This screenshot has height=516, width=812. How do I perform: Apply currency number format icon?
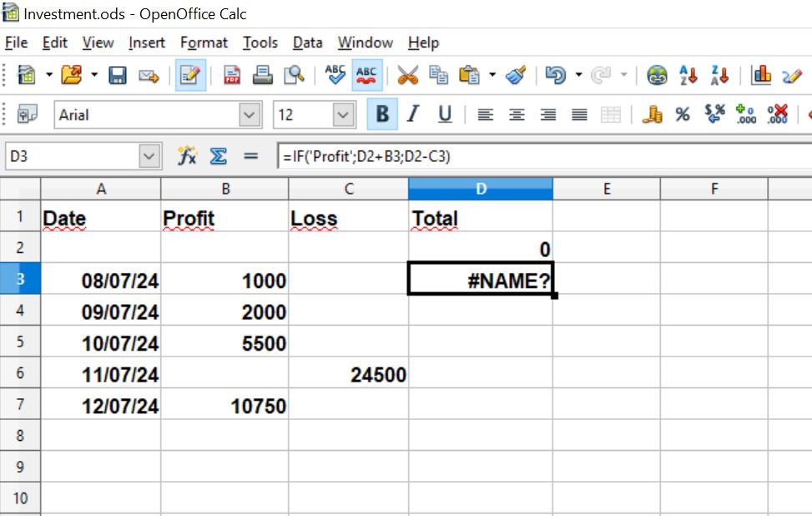pos(653,114)
